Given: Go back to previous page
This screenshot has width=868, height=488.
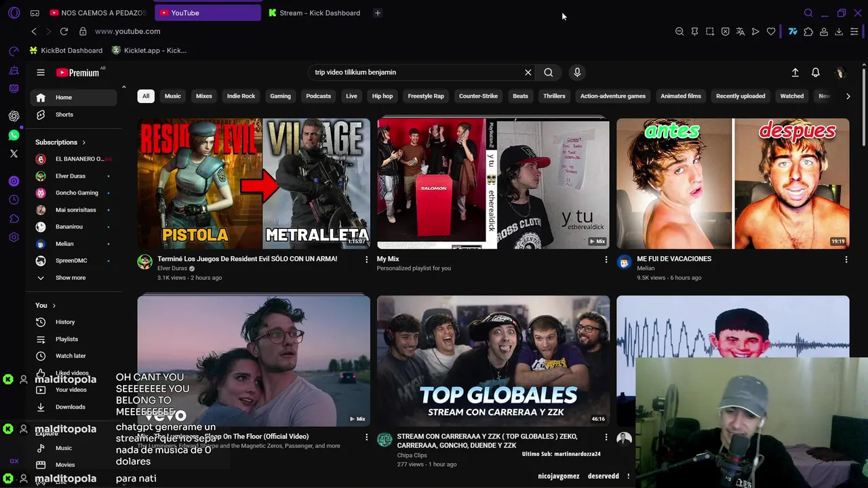Looking at the screenshot, I should coord(34,31).
